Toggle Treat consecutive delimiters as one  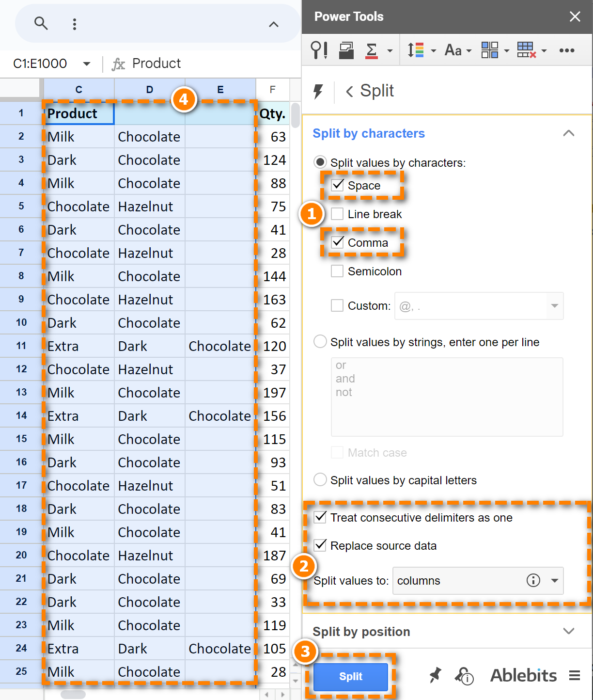(x=320, y=517)
